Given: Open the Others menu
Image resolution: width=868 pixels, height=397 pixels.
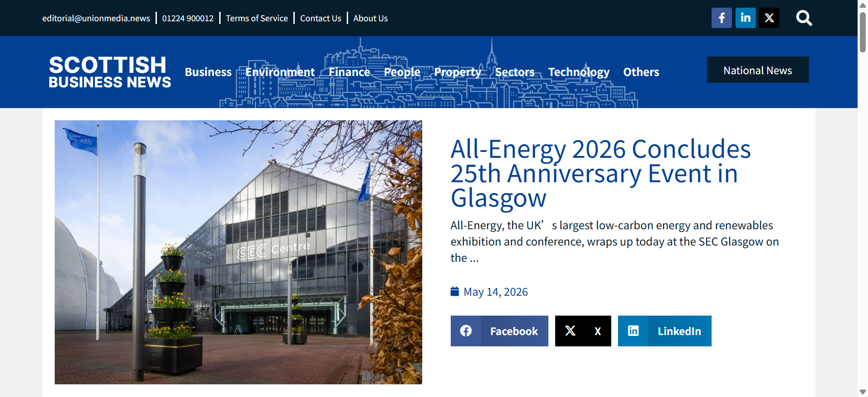Looking at the screenshot, I should 641,72.
